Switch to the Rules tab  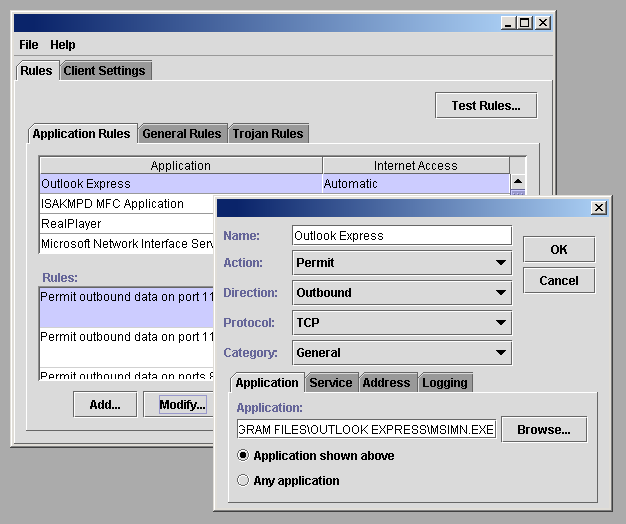(36, 71)
